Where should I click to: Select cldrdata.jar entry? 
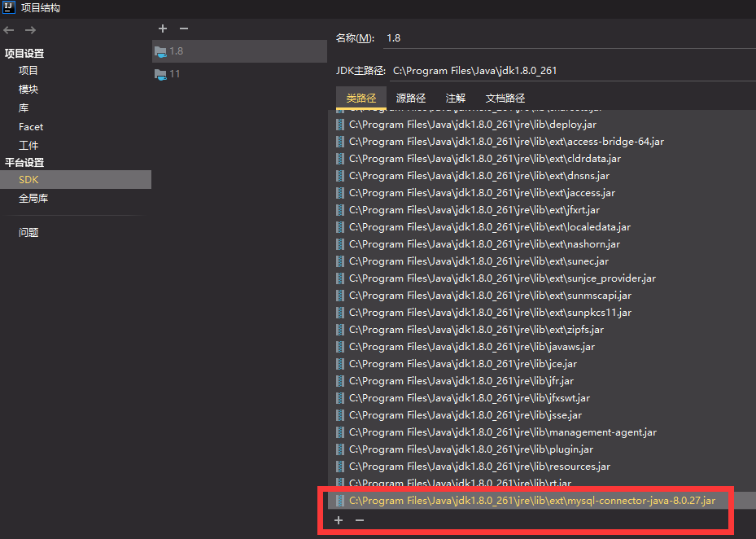(x=542, y=159)
